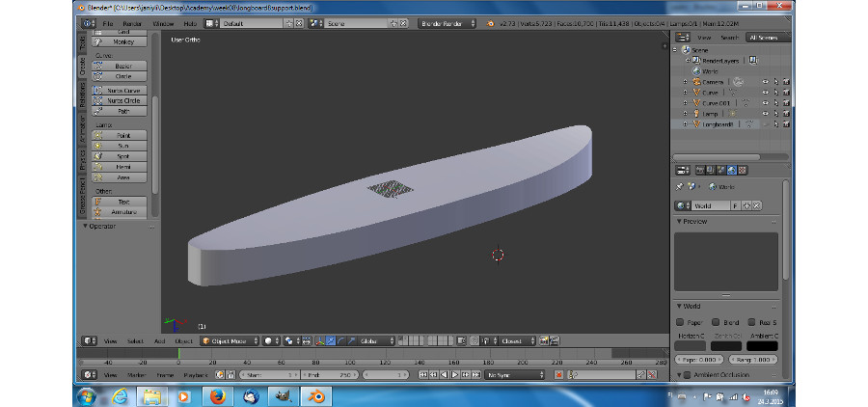Select the translate manipulator arrow icon
Viewport: 868px width, 407px height.
point(331,341)
